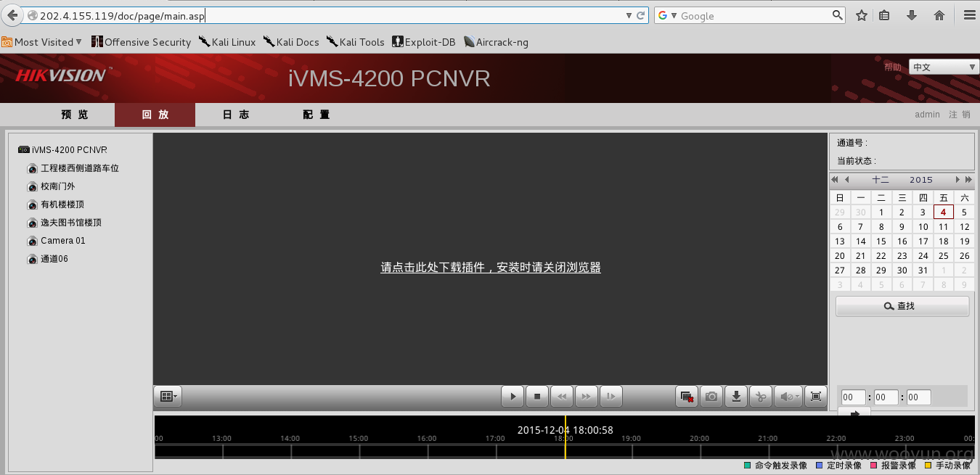
Task: Select December 4 in the calendar
Action: [943, 212]
